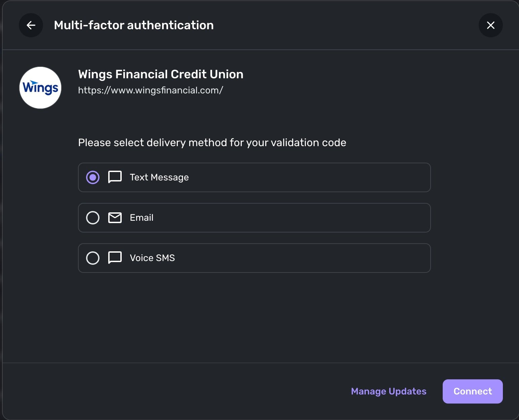Image resolution: width=519 pixels, height=420 pixels.
Task: Go back using the left arrow button
Action: pos(31,25)
